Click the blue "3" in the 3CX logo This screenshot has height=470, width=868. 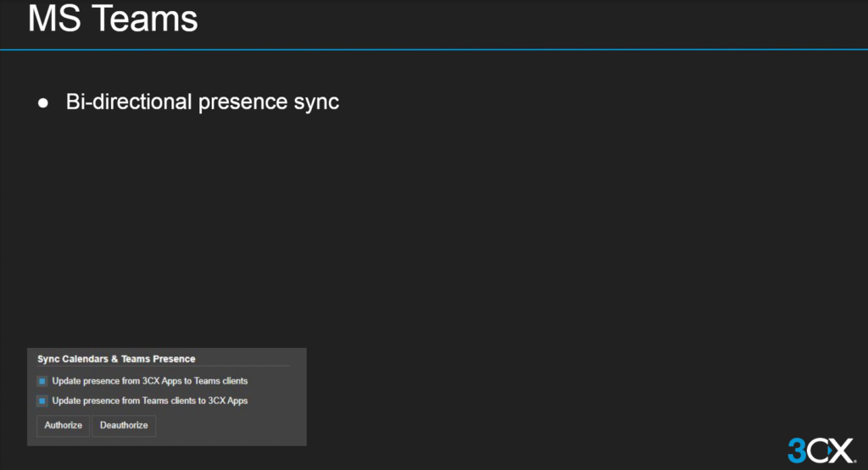(x=797, y=450)
